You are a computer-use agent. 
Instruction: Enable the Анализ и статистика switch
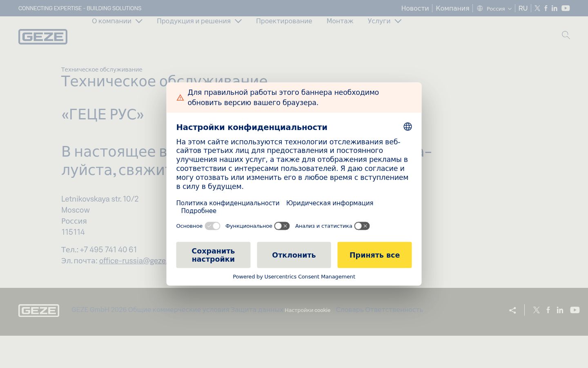pos(362,226)
